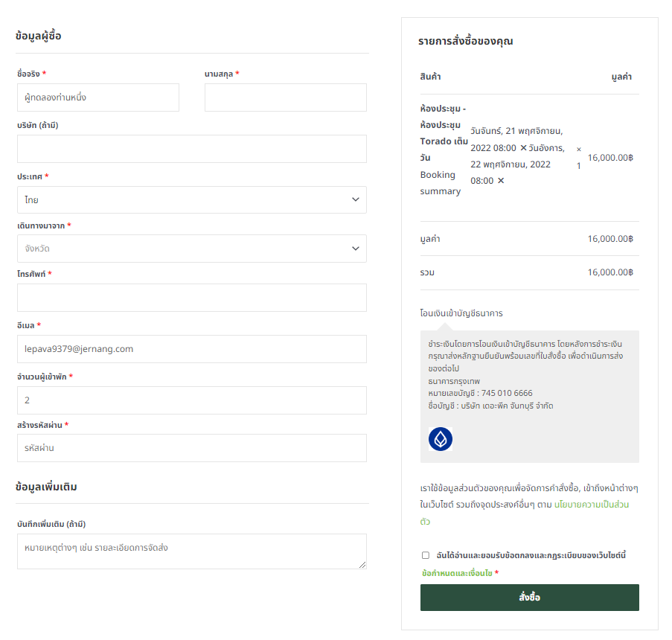Click the chevron arrow on จังหวัด dropdown

pos(356,249)
